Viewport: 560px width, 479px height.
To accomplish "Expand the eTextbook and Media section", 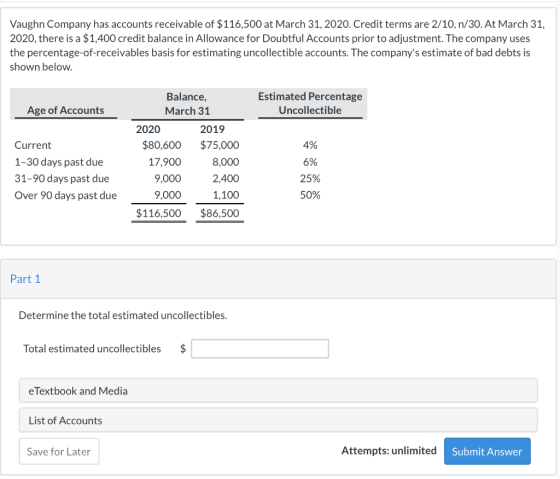I will tap(278, 391).
